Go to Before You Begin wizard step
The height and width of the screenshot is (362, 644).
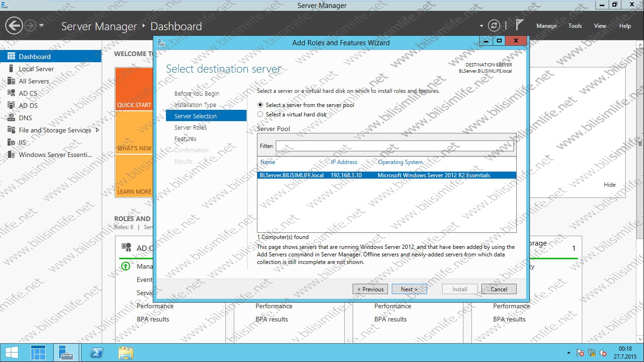click(x=197, y=94)
